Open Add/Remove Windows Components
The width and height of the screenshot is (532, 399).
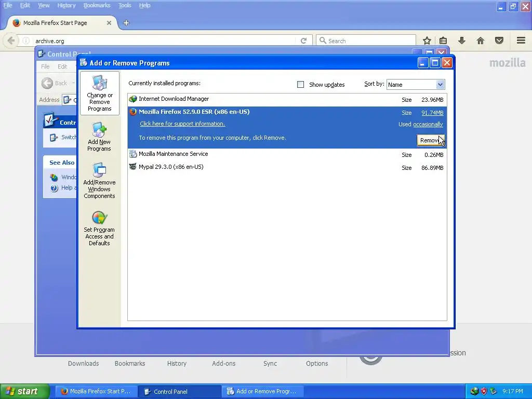pos(99,180)
